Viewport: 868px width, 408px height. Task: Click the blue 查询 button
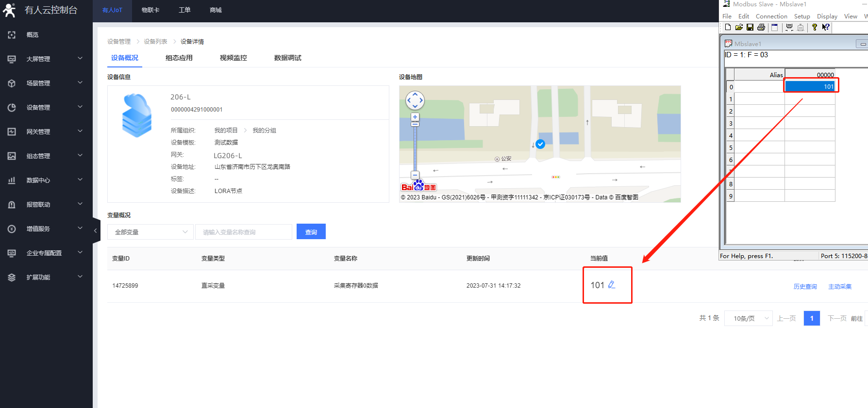(x=311, y=232)
